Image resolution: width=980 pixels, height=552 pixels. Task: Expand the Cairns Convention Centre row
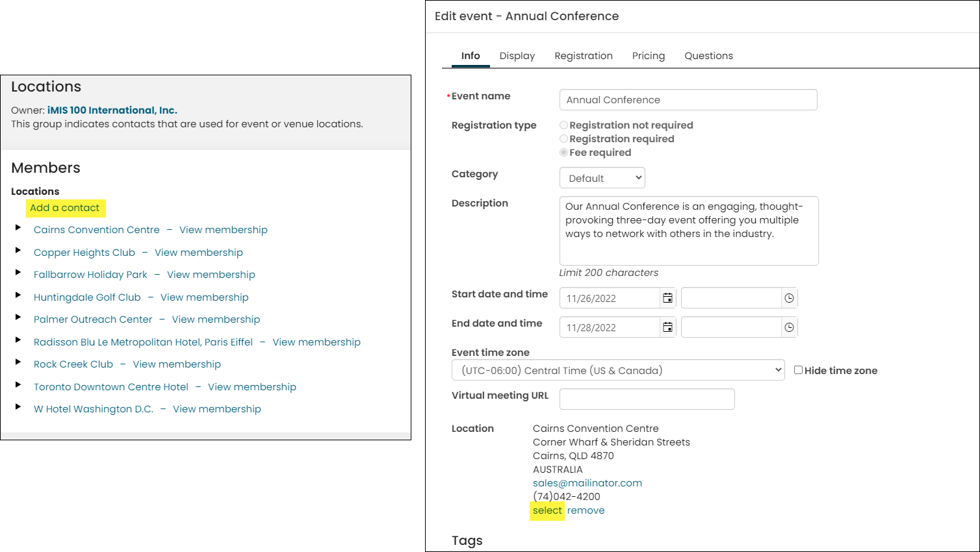pos(18,227)
